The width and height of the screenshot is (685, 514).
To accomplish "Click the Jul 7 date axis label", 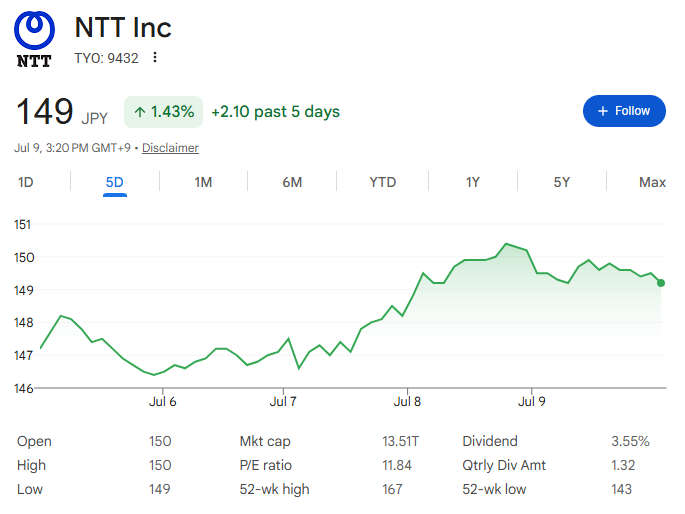I will [x=283, y=401].
